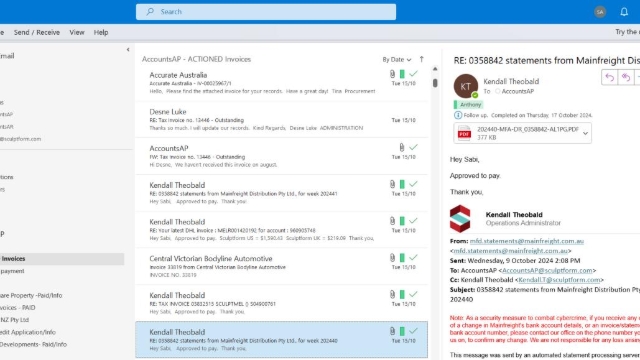Open the By Date sort dropdown

click(397, 60)
